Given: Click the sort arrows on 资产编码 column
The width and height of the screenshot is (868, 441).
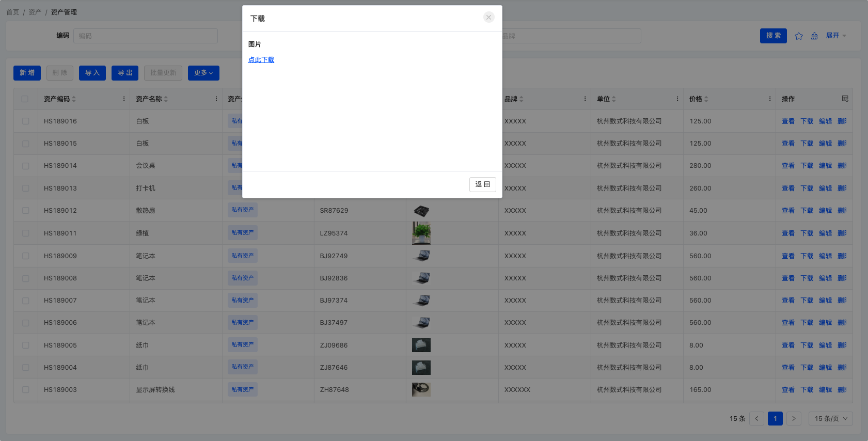Looking at the screenshot, I should 74,99.
